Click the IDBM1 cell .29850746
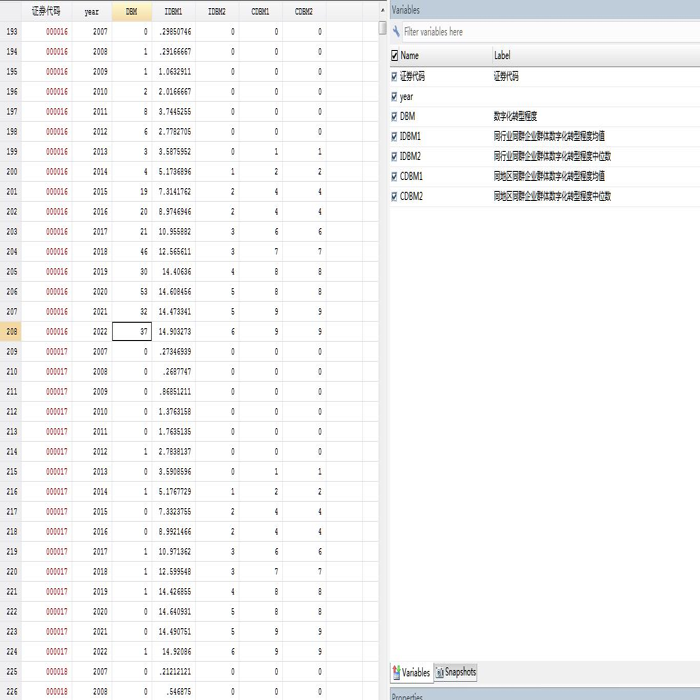Viewport: 700px width, 700px height. pos(173,32)
